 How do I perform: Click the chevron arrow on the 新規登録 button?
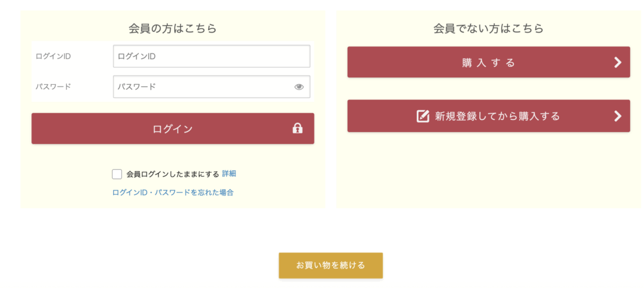618,116
